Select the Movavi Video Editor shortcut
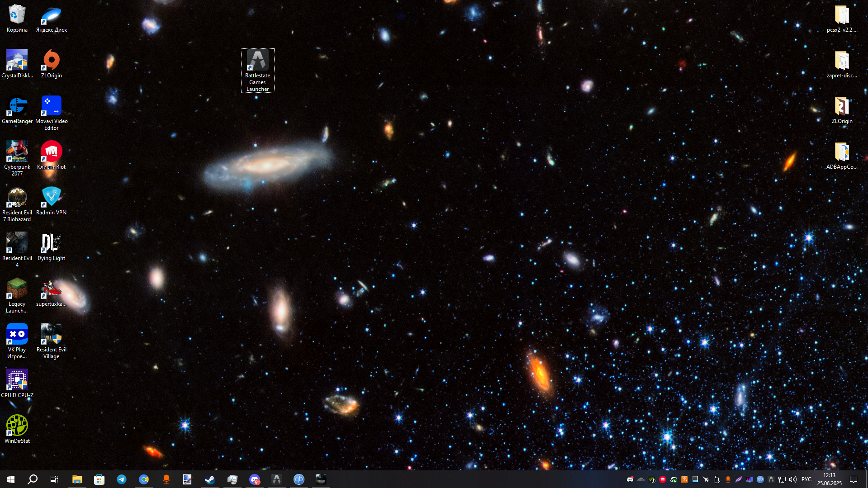 point(52,113)
